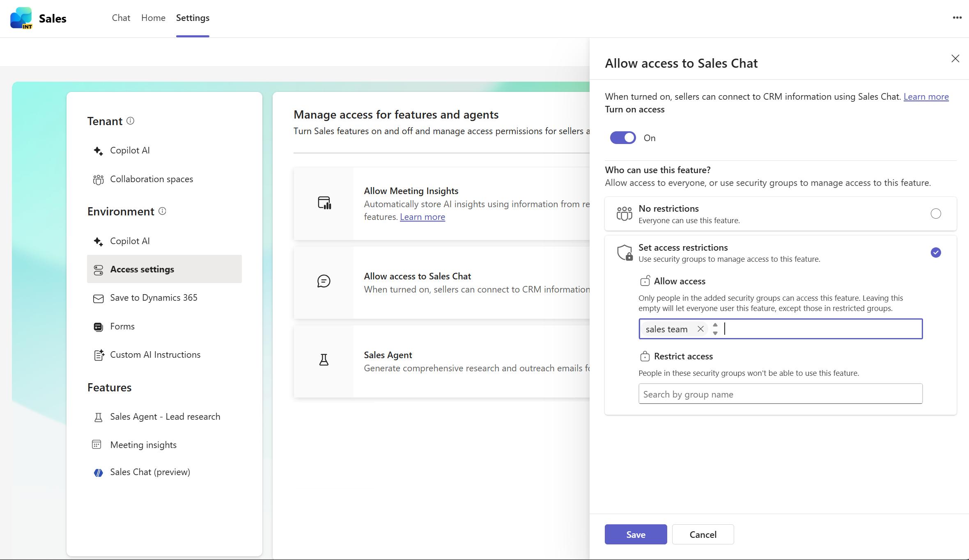Image resolution: width=969 pixels, height=560 pixels.
Task: Click the Environment section info icon
Action: (162, 211)
